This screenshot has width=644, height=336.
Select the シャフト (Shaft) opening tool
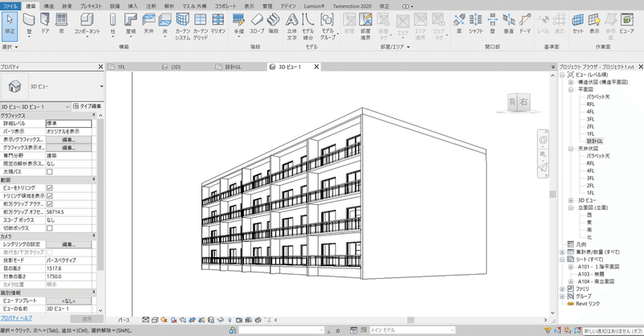[x=476, y=23]
